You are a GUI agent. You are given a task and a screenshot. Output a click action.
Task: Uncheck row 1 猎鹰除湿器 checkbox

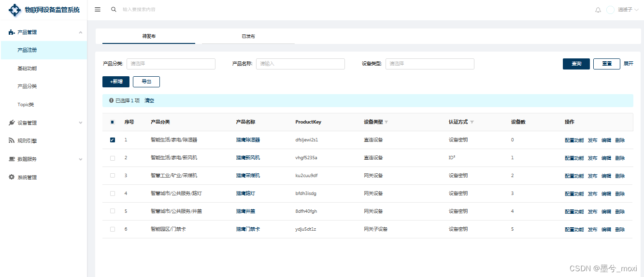tap(113, 140)
